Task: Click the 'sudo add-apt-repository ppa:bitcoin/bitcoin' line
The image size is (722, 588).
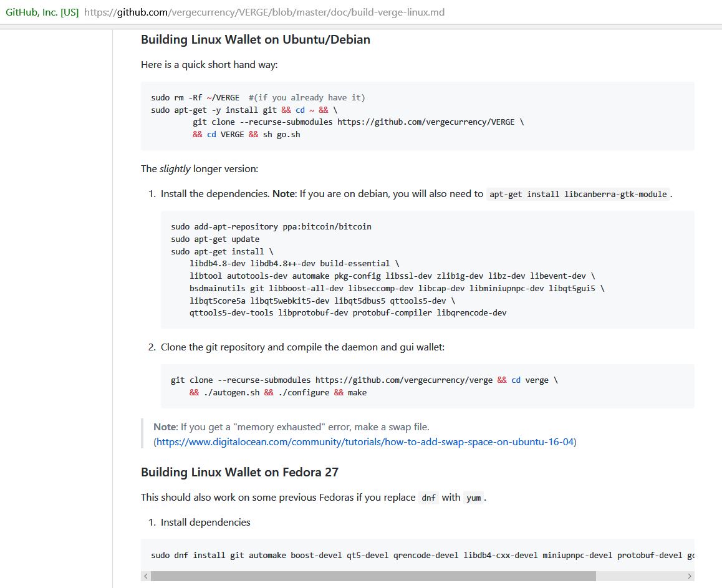Action: point(271,226)
